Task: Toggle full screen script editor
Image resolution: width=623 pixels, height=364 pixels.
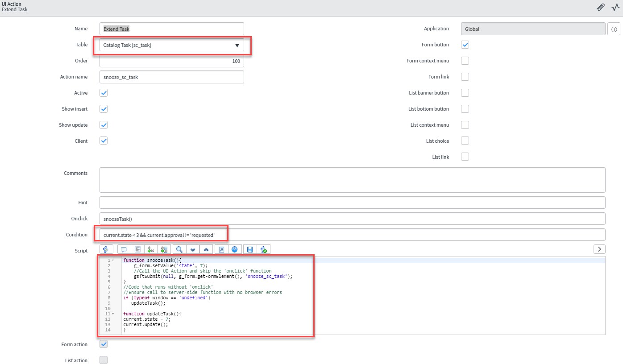Action: pos(221,249)
